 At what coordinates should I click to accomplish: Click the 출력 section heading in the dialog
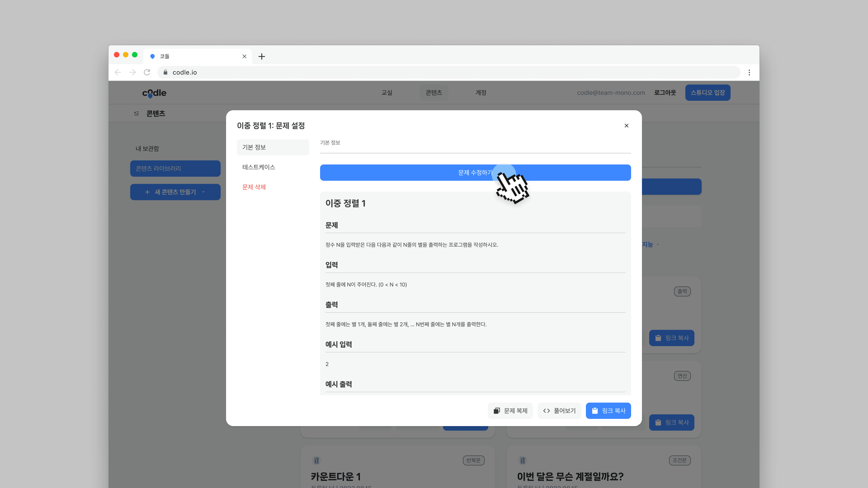(332, 305)
